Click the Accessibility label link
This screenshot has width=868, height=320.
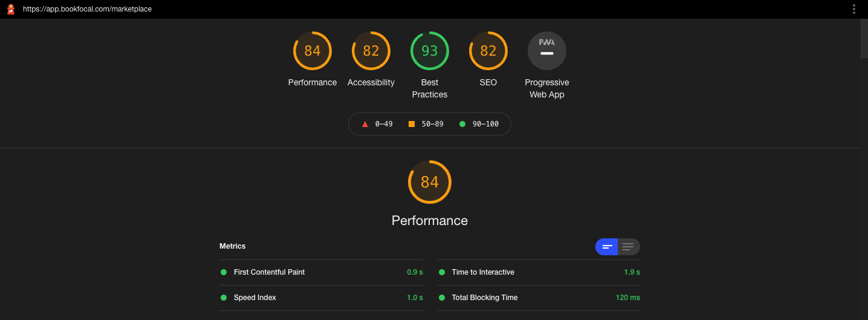tap(371, 82)
